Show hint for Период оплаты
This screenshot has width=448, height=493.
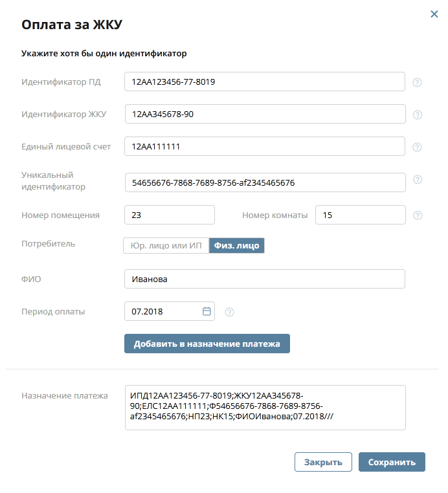(x=229, y=312)
